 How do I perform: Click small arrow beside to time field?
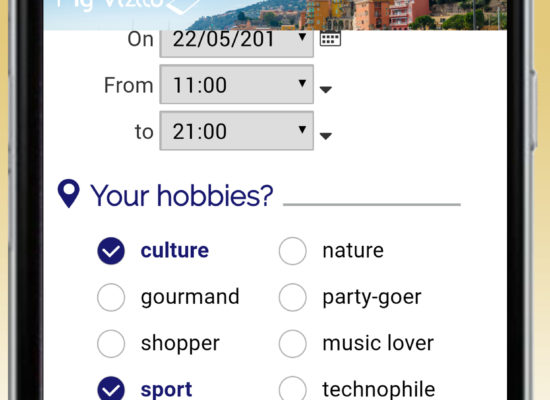tap(326, 136)
